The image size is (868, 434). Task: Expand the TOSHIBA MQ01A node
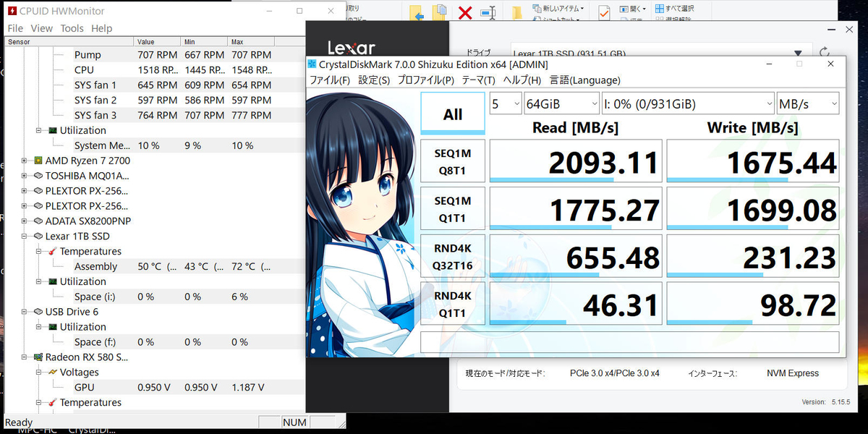pos(25,176)
